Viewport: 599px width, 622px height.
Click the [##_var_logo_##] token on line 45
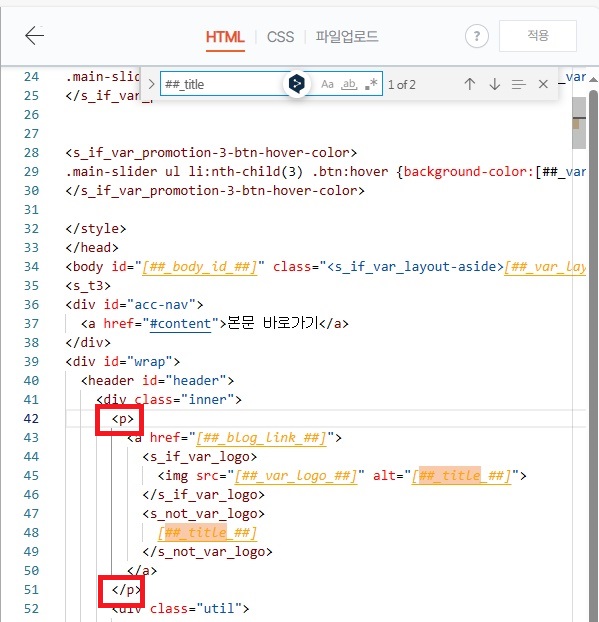pyautogui.click(x=296, y=476)
